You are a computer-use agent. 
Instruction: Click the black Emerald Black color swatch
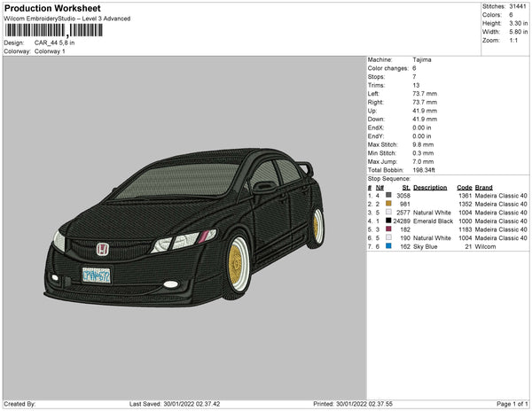388,221
